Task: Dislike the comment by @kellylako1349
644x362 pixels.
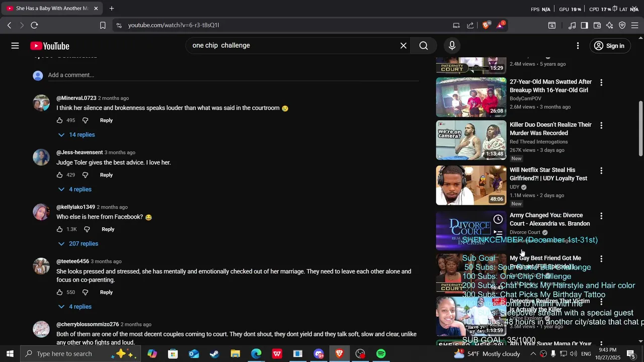Action: pos(87,229)
